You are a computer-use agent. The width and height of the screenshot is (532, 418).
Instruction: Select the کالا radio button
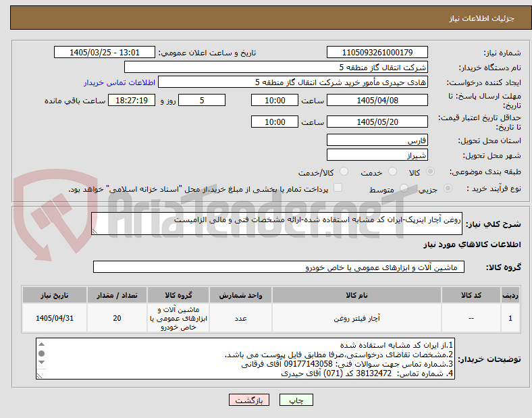pos(430,172)
